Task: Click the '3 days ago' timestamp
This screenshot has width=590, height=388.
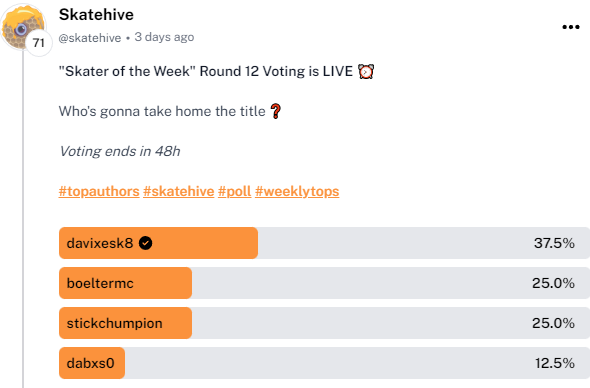Action: [x=164, y=37]
